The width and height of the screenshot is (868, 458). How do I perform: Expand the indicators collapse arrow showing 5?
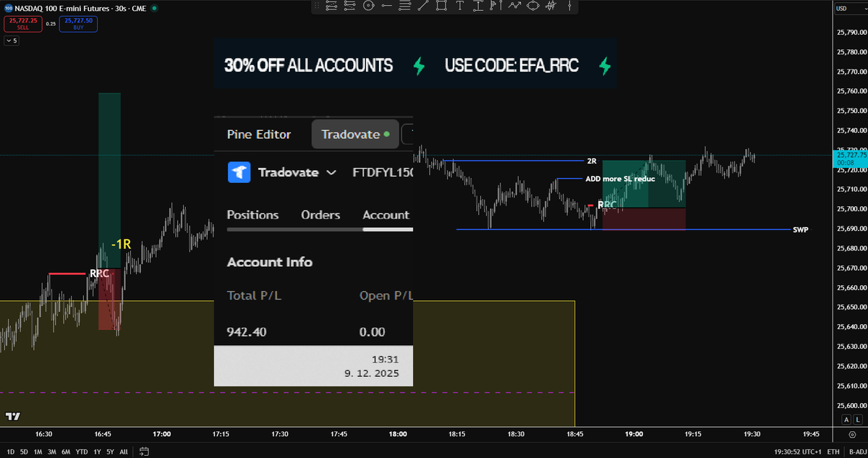(x=12, y=41)
